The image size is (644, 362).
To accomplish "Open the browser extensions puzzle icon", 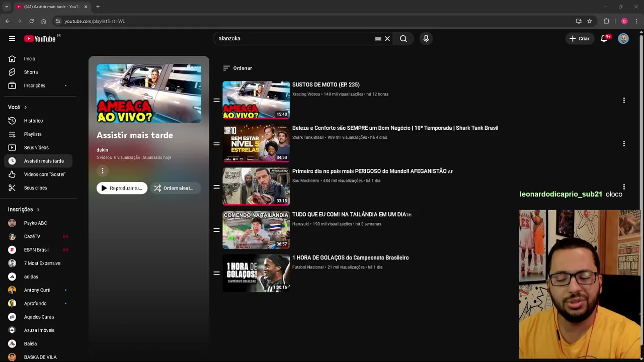I will (x=606, y=21).
